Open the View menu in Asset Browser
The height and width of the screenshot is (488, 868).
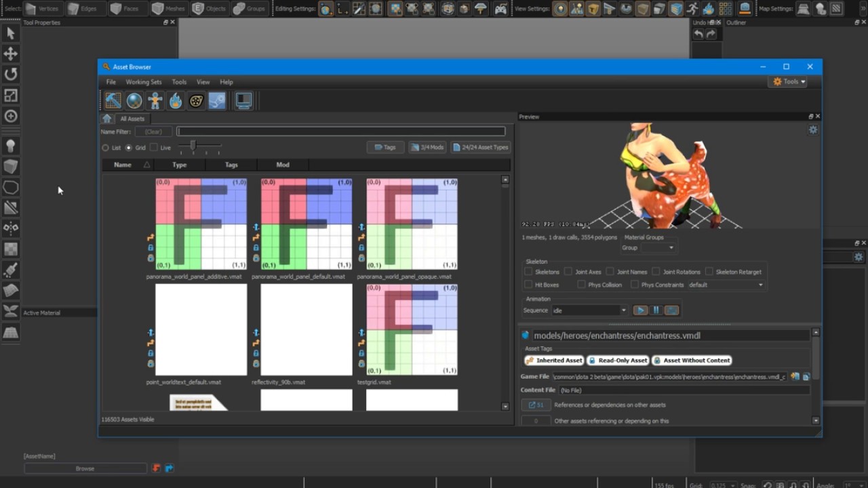pos(203,82)
